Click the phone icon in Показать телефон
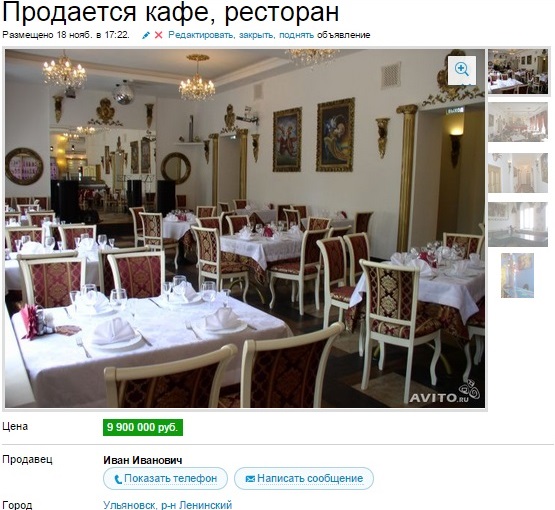Screen dimensions: 555x510 pos(118,479)
